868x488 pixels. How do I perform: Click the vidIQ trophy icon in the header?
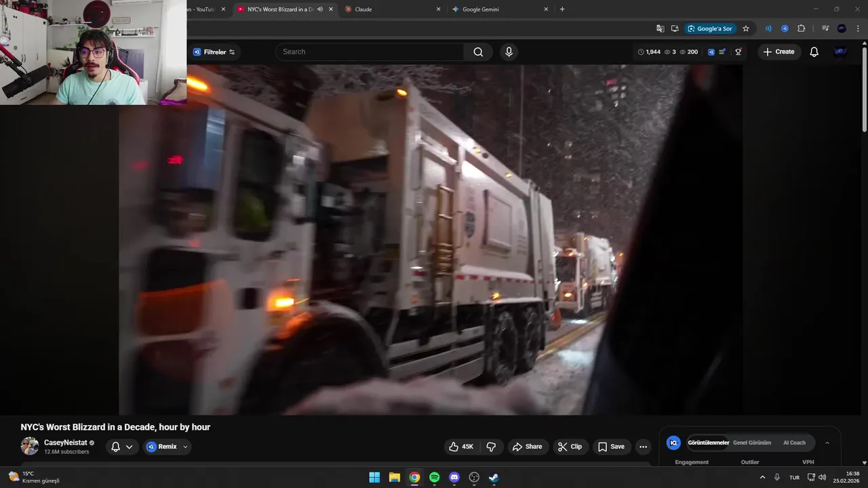(738, 52)
